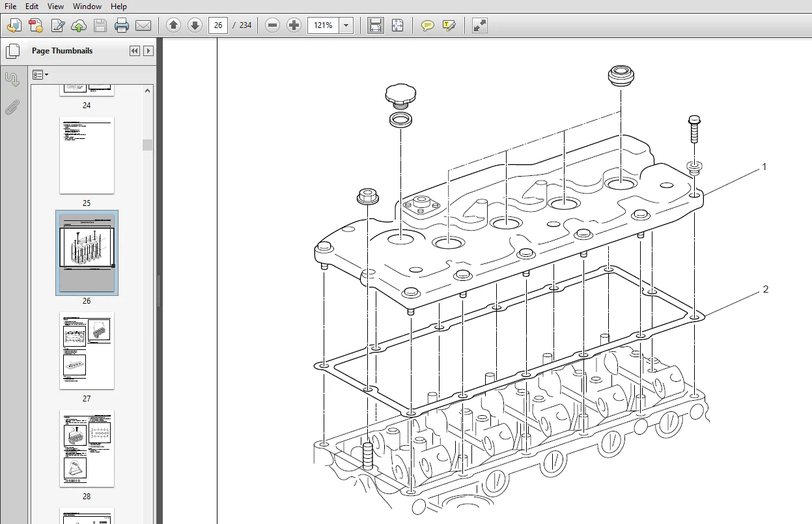Open the zoom level dropdown arrow
Image resolution: width=812 pixels, height=524 pixels.
tap(346, 25)
